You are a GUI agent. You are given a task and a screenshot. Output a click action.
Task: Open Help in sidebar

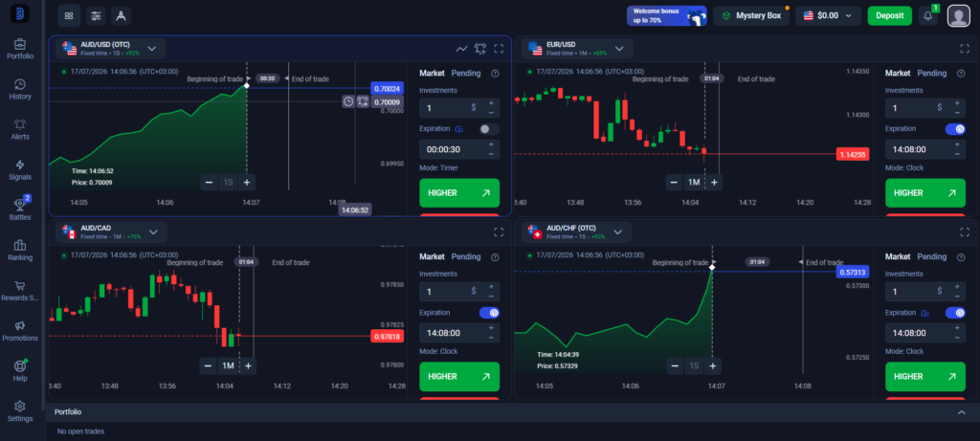tap(20, 371)
